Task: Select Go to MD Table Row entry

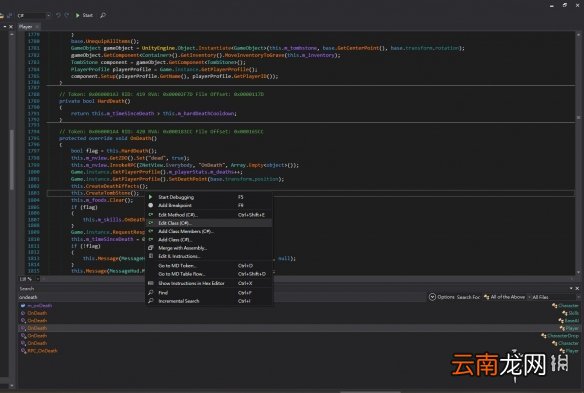Action: point(209,274)
